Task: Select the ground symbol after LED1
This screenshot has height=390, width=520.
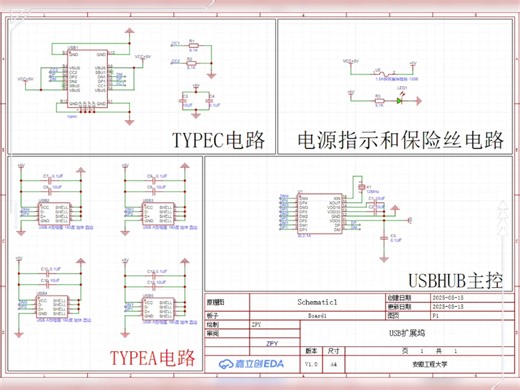Action: (418, 101)
